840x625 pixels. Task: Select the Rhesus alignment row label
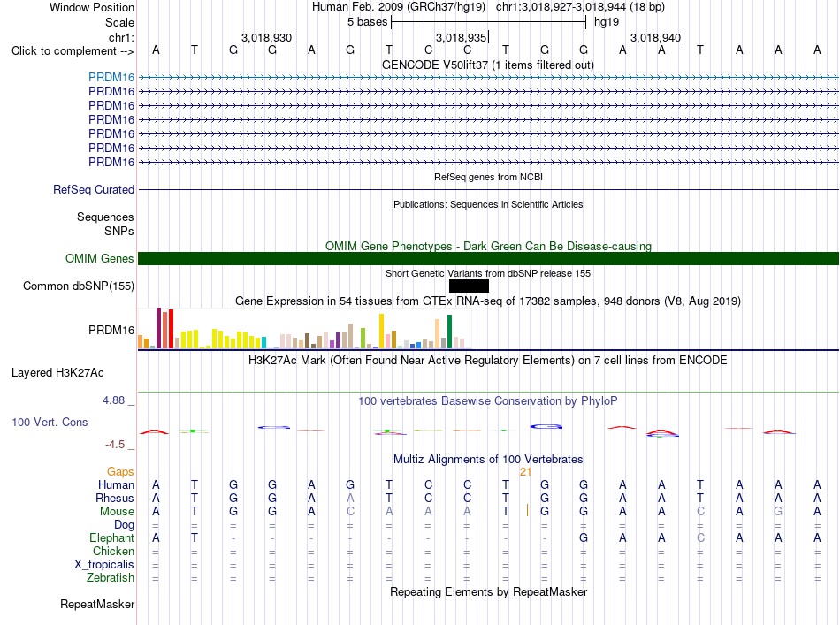115,498
